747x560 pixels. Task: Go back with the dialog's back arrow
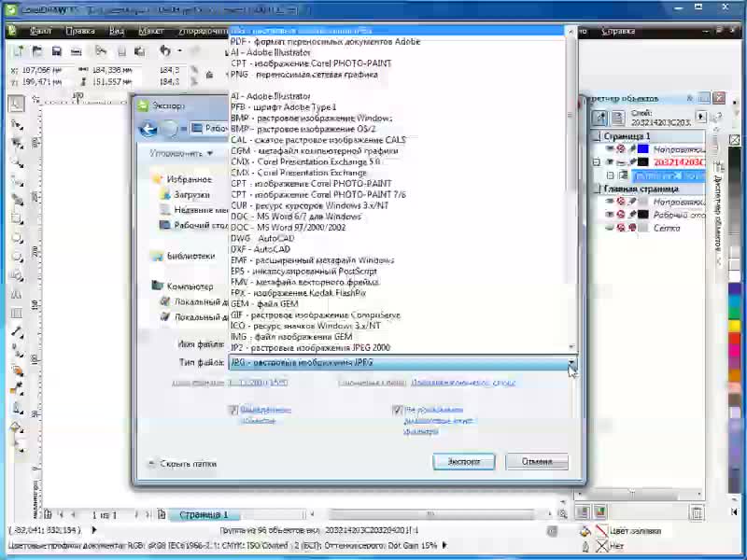tap(148, 129)
